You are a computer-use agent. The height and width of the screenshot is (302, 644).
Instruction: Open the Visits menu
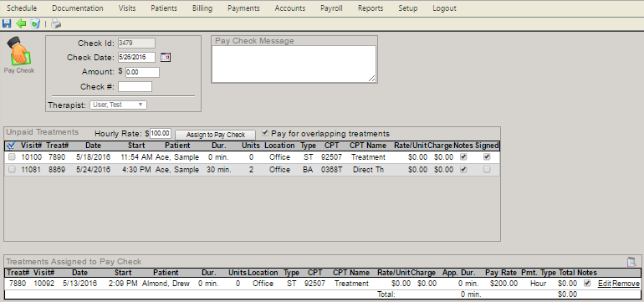click(x=127, y=8)
